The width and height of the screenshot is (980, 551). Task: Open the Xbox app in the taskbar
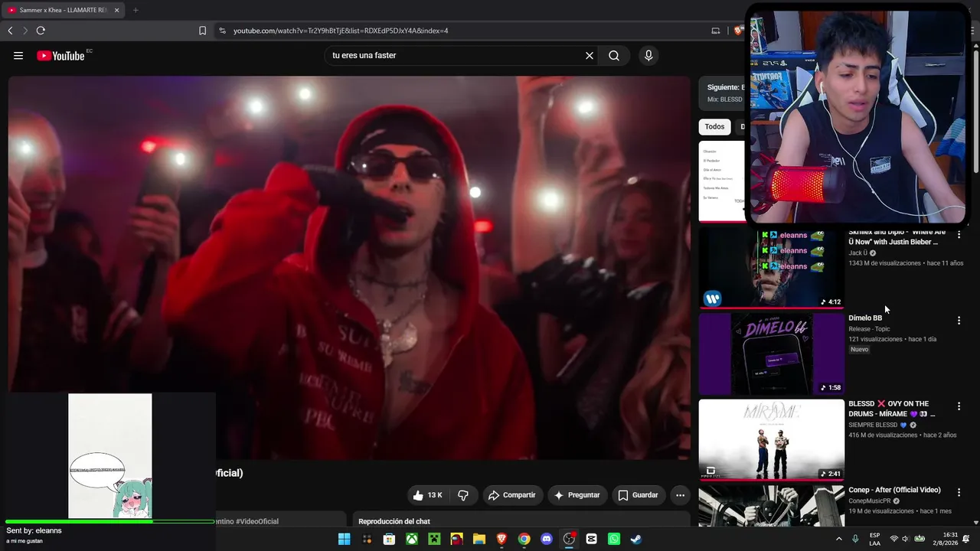412,539
